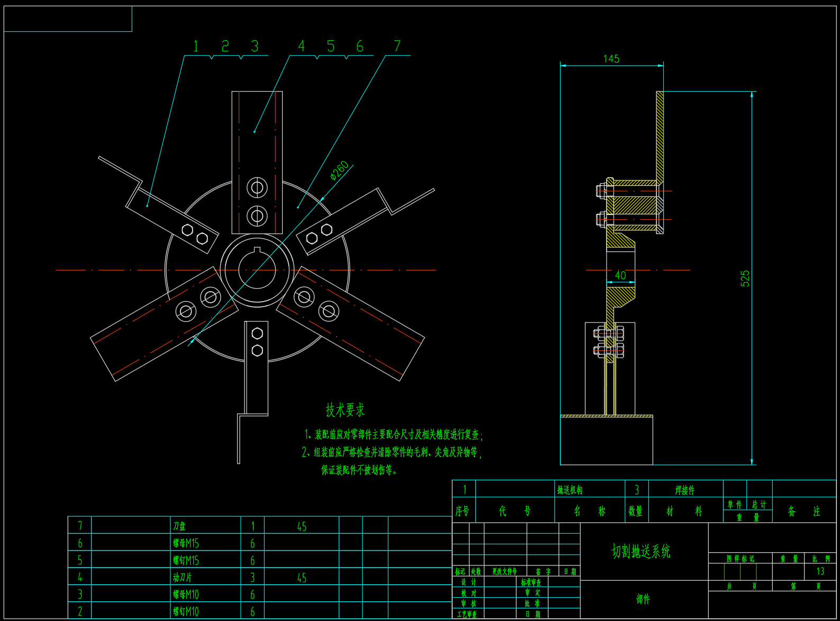Click the ø260 diameter dimension

(x=339, y=170)
